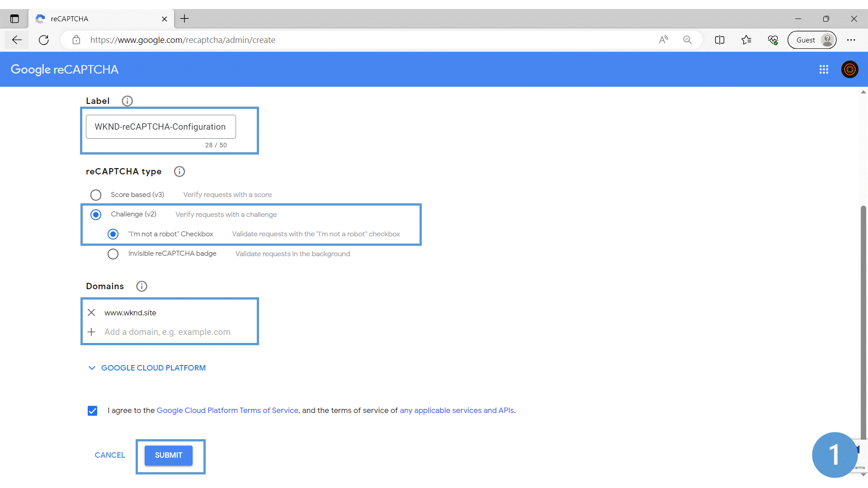Screen dimensions: 868x488
Task: Select the Score based (v3) radio button
Action: click(x=95, y=195)
